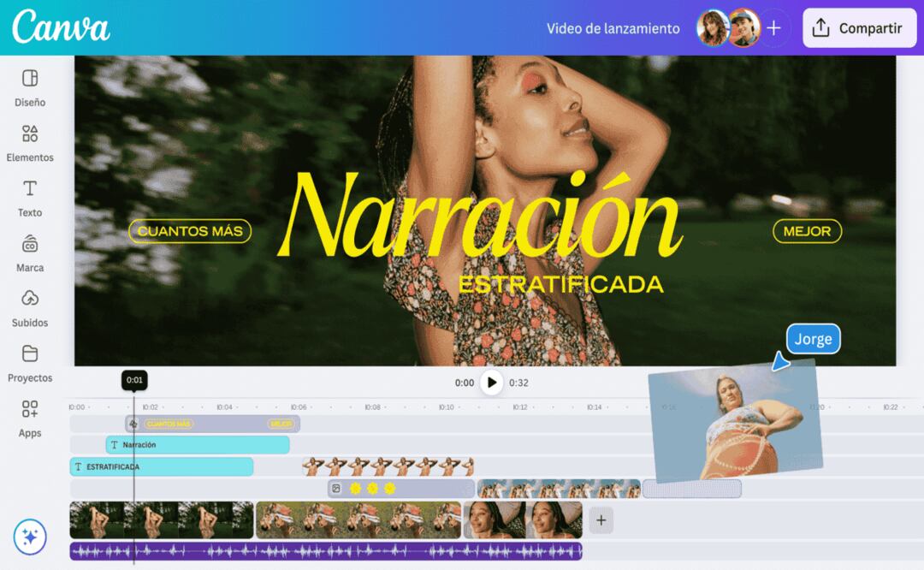Select the first video clip thumbnail
This screenshot has height=570, width=924.
[158, 520]
